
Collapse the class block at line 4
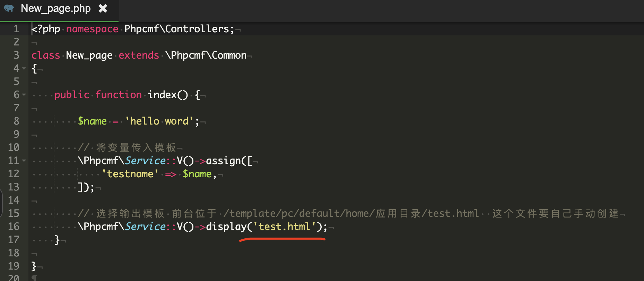24,68
